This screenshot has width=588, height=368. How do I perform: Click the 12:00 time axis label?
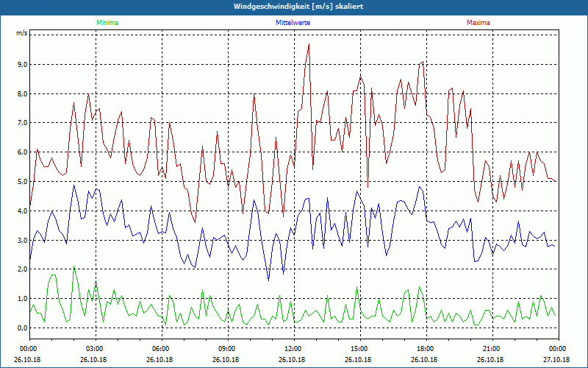click(x=292, y=349)
